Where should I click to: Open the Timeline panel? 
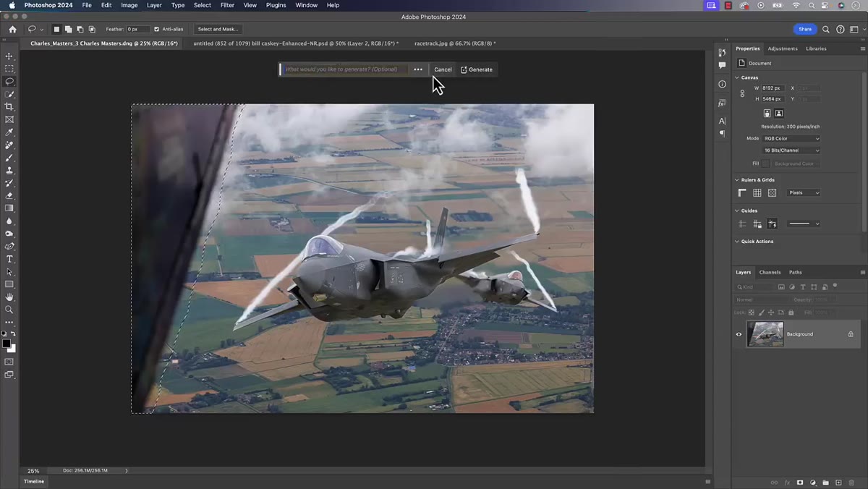pos(34,481)
